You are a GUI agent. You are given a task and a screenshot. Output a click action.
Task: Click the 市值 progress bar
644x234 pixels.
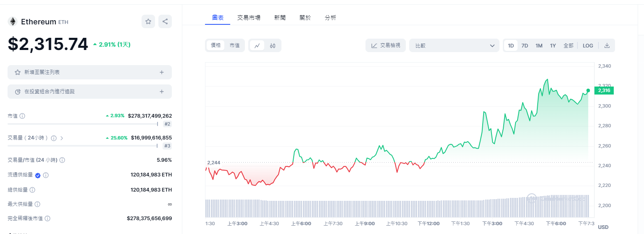(83, 124)
